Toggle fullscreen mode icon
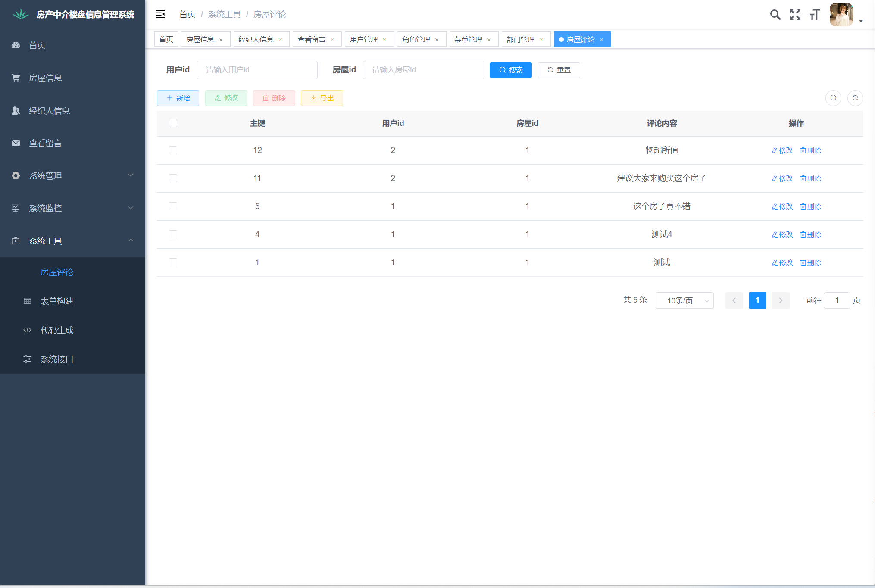Viewport: 875px width, 588px height. (x=795, y=15)
